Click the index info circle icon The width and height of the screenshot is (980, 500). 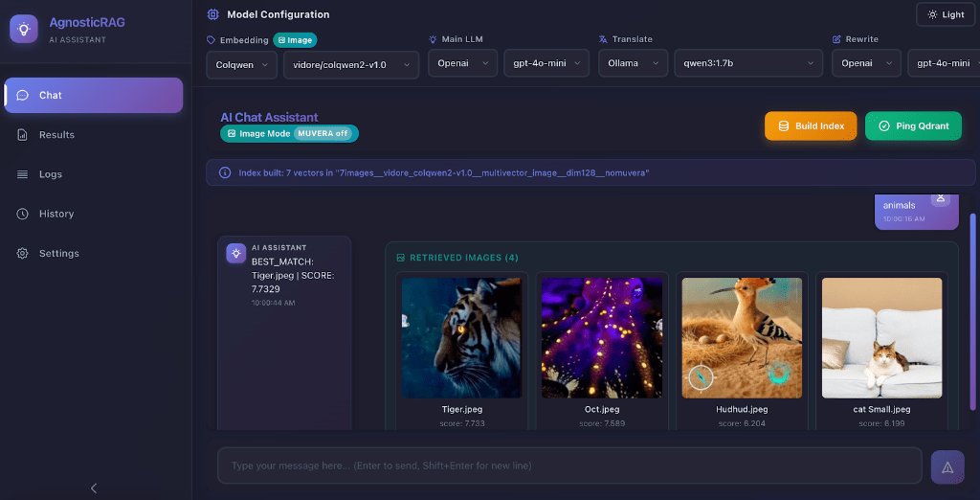(x=225, y=172)
